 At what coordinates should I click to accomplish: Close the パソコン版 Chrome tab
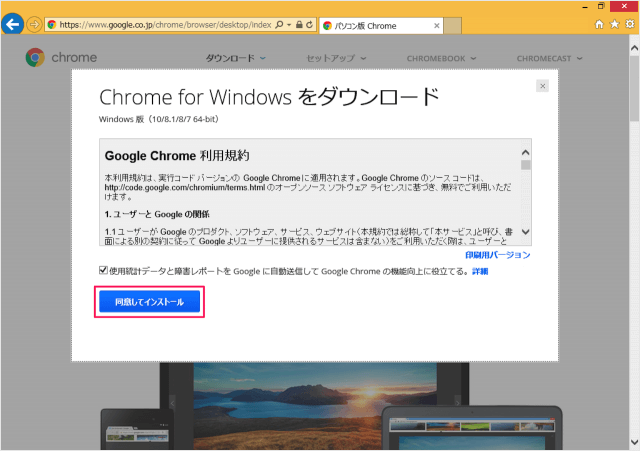(436, 26)
